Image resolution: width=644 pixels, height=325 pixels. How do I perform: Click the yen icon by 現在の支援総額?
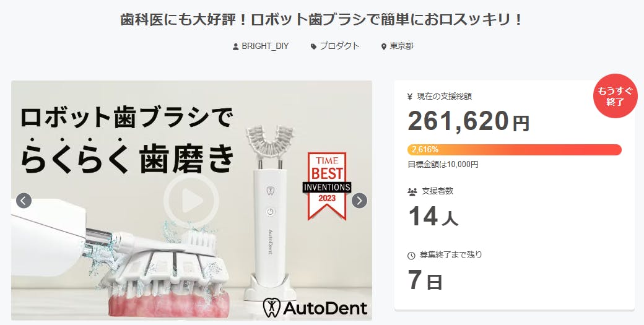click(x=409, y=97)
